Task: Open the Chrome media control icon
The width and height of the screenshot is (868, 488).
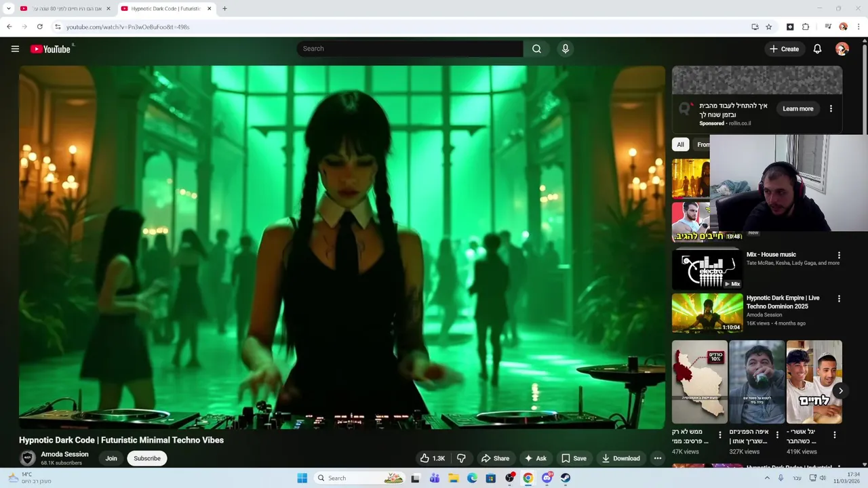Action: tap(828, 27)
